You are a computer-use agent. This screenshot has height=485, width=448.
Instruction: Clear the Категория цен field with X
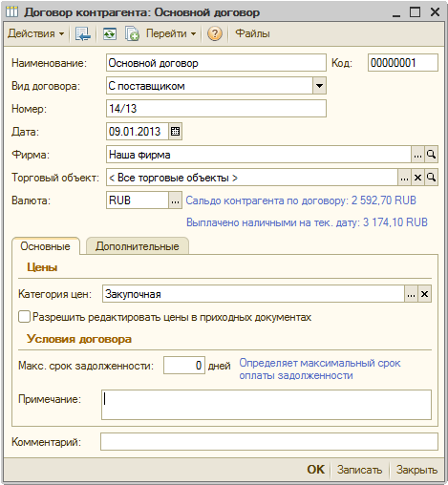coord(424,294)
